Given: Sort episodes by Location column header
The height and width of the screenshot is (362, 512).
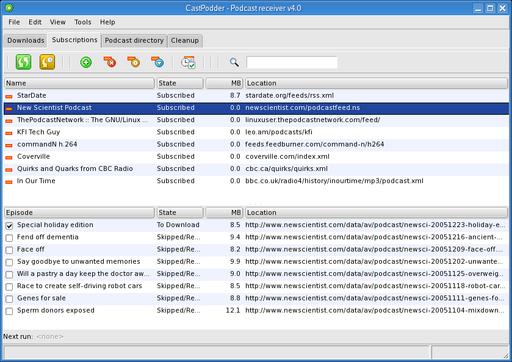Looking at the screenshot, I should coord(376,212).
